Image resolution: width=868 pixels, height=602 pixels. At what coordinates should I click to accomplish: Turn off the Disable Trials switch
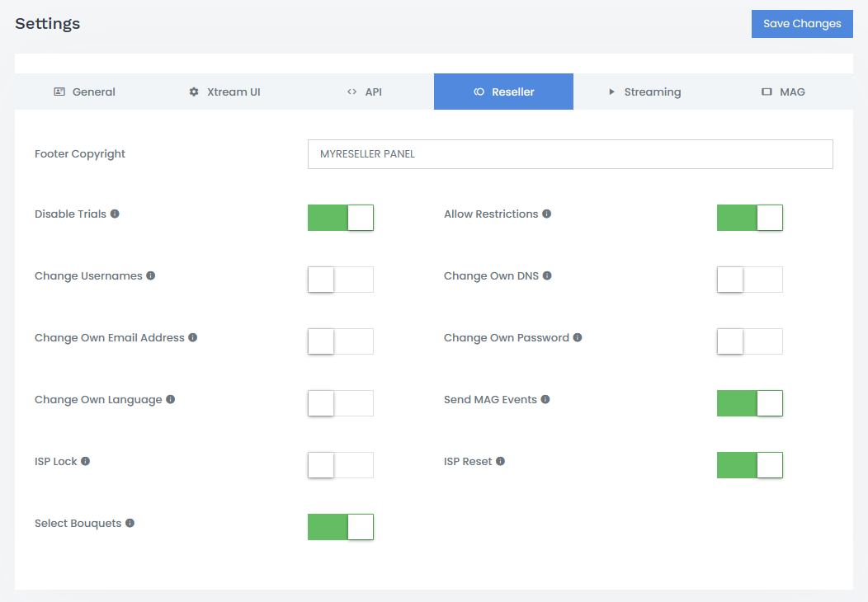tap(341, 218)
